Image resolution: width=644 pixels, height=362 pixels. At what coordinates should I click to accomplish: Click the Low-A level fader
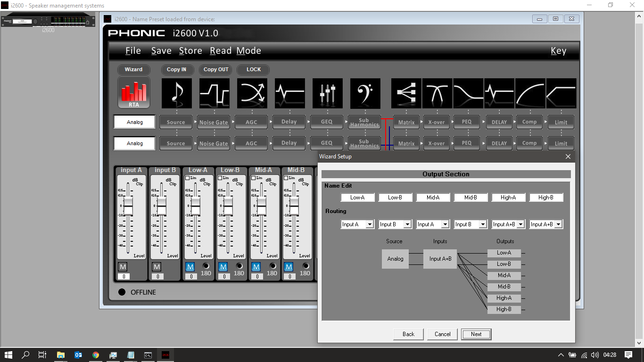[195, 206]
